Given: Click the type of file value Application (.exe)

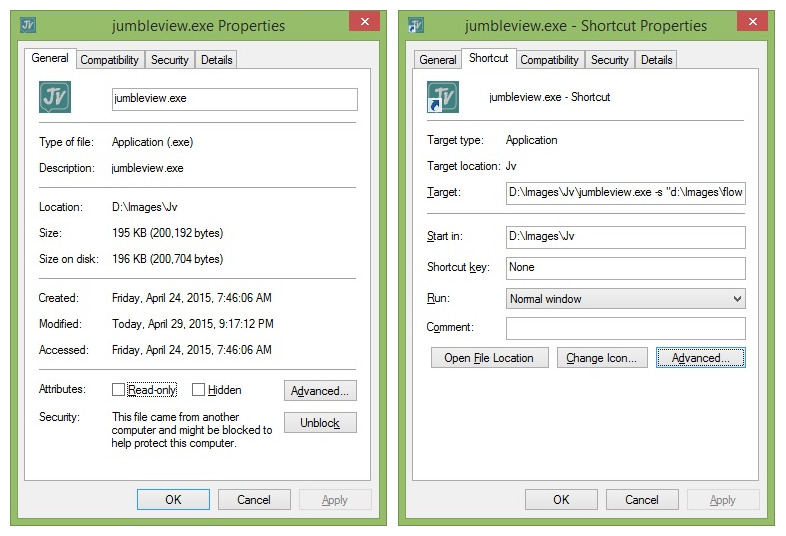Looking at the screenshot, I should click(152, 142).
